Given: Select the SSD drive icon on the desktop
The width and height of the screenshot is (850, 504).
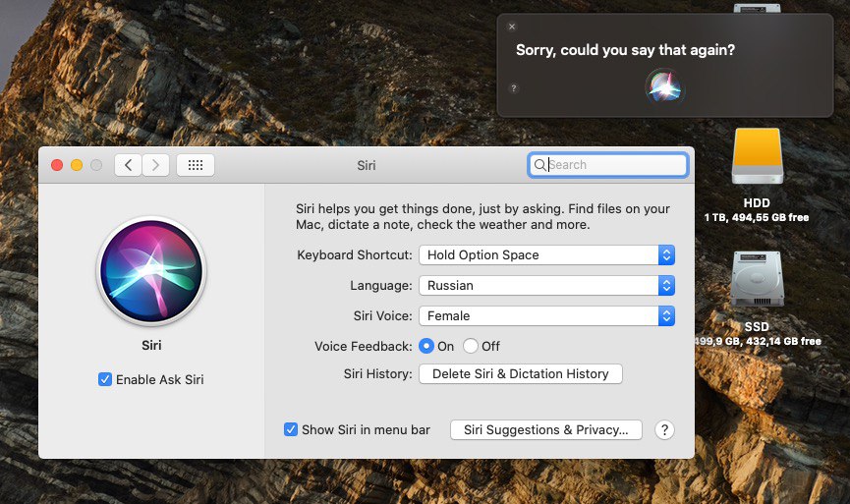Looking at the screenshot, I should pos(757,279).
